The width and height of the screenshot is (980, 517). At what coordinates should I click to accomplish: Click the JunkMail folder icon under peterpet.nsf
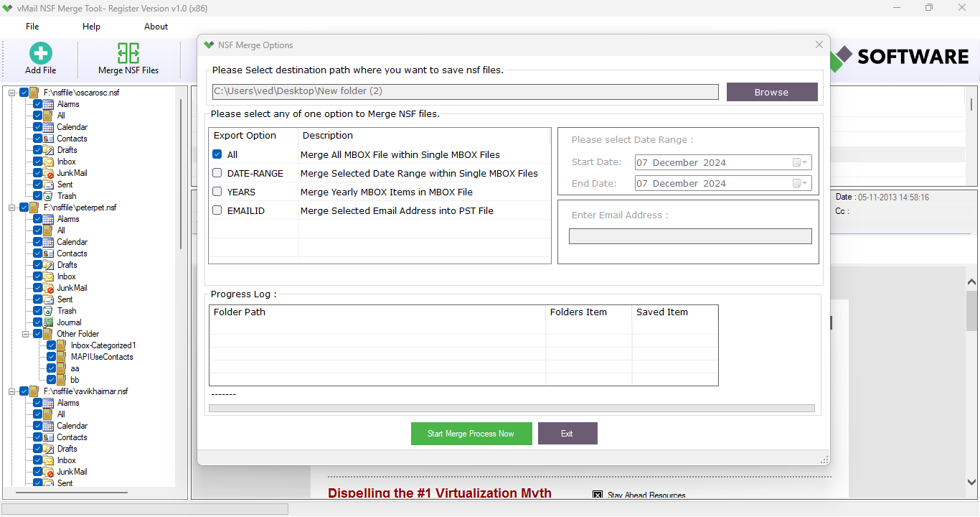(x=48, y=288)
